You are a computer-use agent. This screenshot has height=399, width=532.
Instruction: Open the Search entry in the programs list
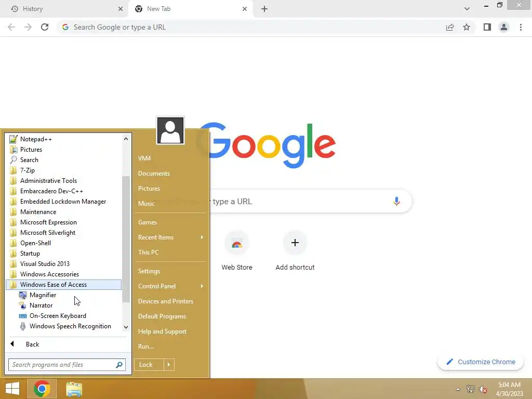(x=29, y=160)
